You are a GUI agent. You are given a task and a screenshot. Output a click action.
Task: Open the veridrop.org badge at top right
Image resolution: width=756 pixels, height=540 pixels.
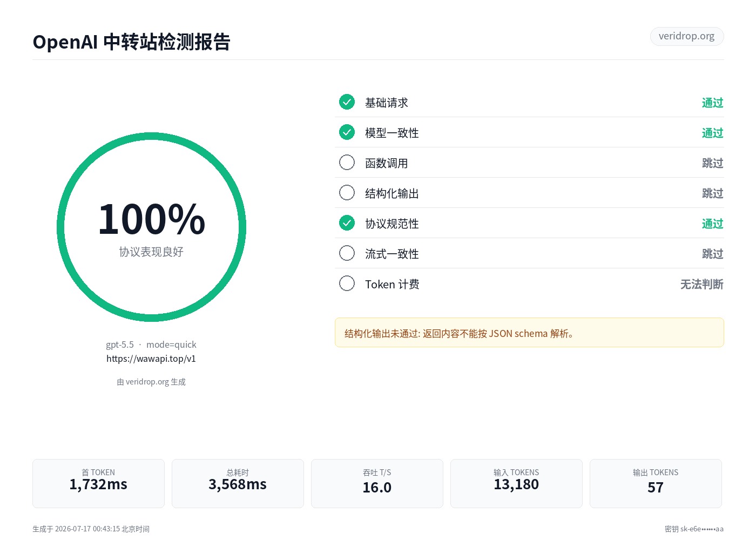(x=687, y=36)
